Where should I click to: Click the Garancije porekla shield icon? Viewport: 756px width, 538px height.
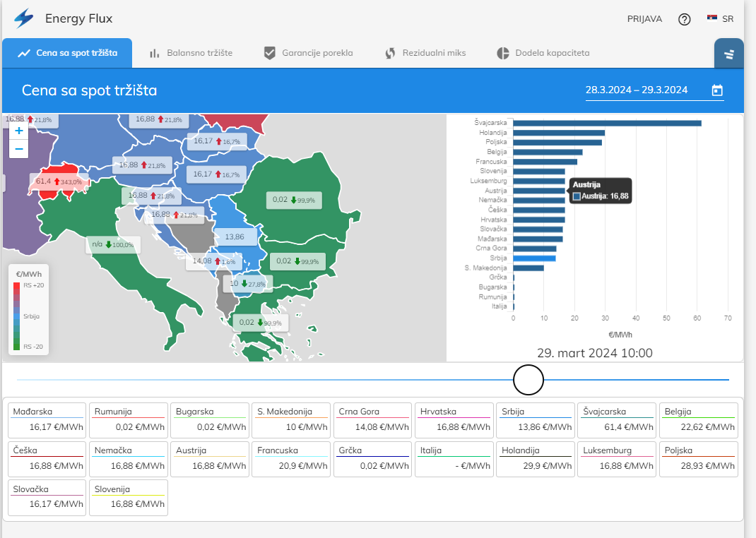tap(269, 53)
